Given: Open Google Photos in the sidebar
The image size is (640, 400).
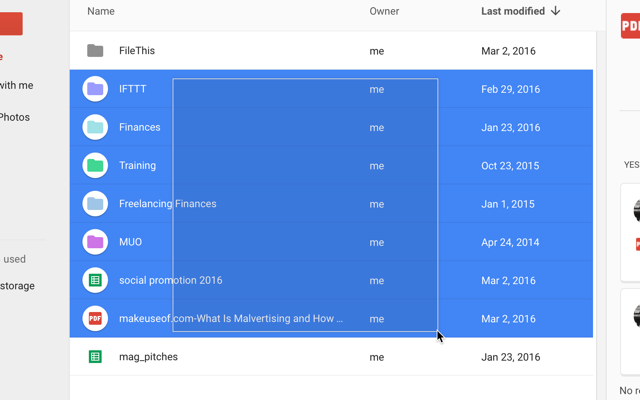Looking at the screenshot, I should (x=15, y=117).
